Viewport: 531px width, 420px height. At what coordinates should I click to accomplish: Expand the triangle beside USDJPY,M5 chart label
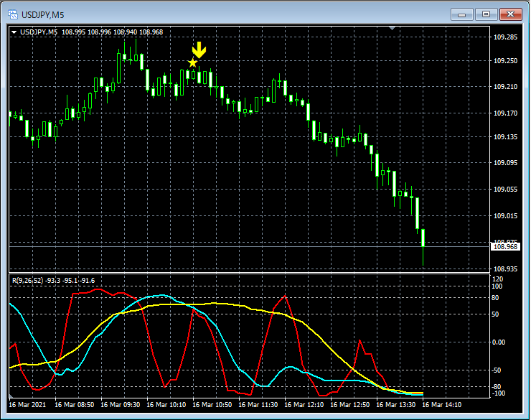point(14,32)
